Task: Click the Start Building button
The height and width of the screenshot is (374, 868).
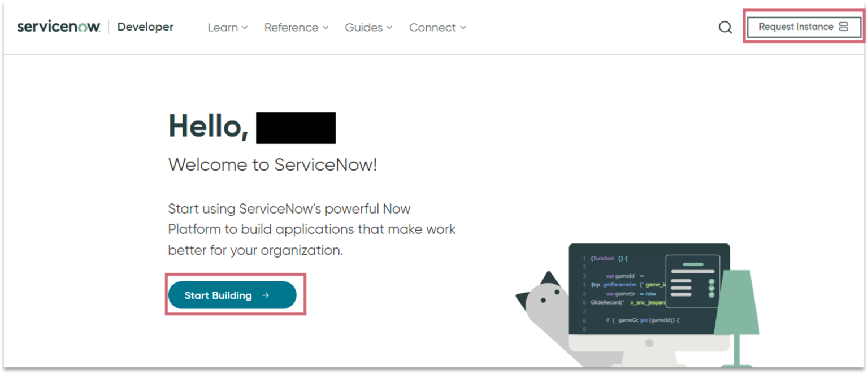Action: [x=232, y=295]
